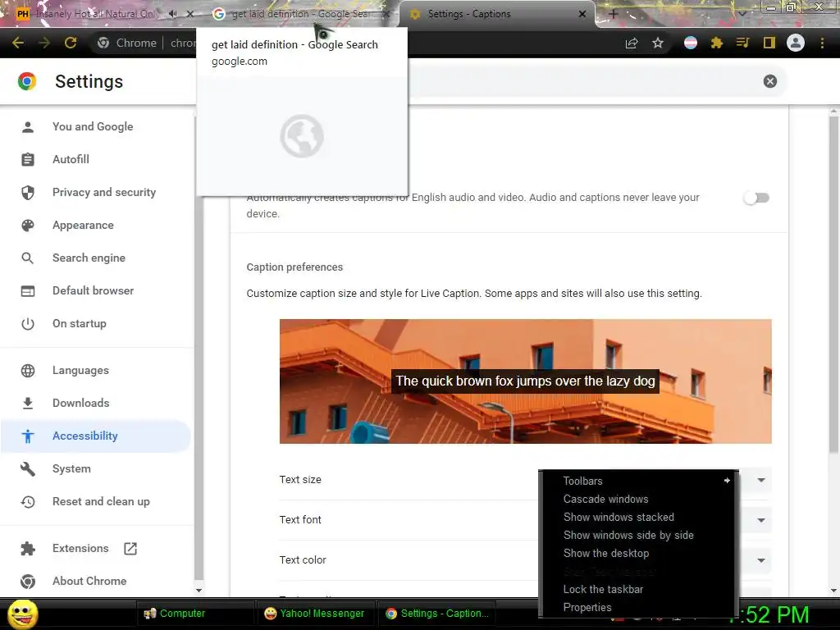Choose Show the desktop

tap(638, 554)
